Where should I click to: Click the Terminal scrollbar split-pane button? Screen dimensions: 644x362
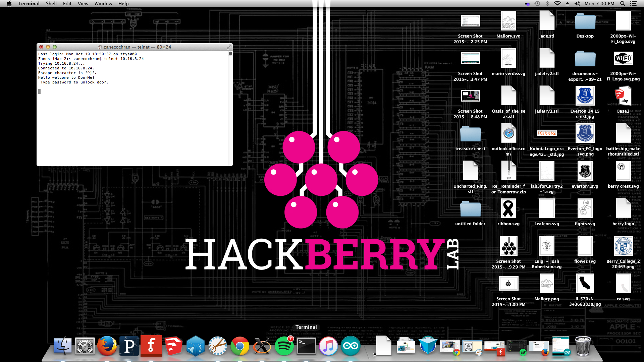coord(230,54)
